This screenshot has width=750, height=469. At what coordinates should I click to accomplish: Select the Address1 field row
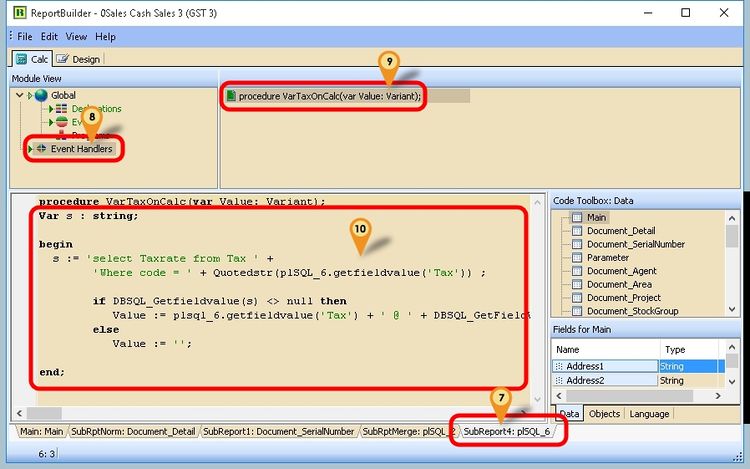639,366
